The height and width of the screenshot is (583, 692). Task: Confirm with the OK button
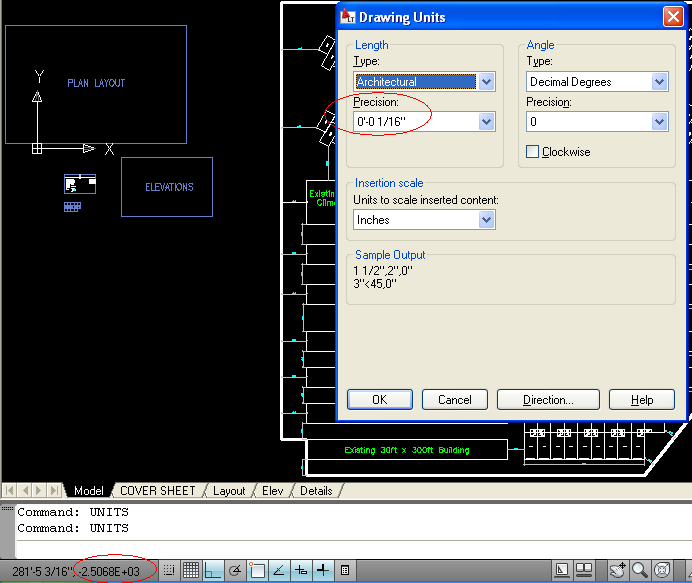click(380, 399)
